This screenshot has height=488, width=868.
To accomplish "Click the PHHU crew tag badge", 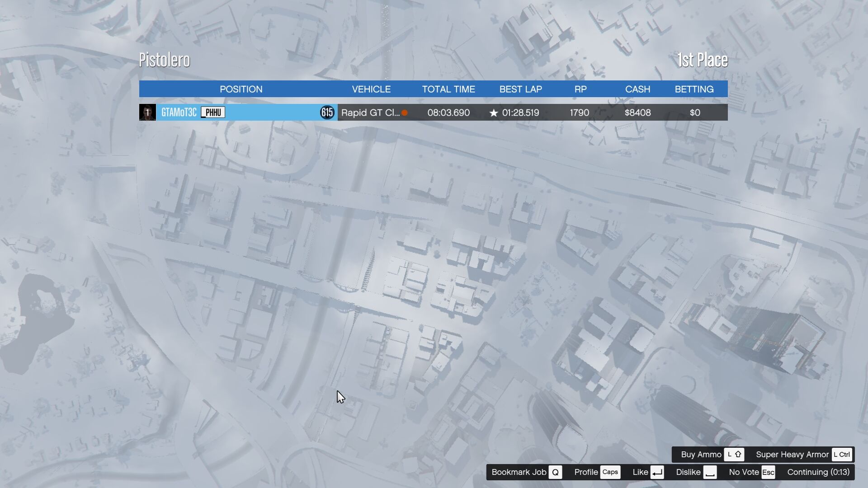I will coord(213,113).
